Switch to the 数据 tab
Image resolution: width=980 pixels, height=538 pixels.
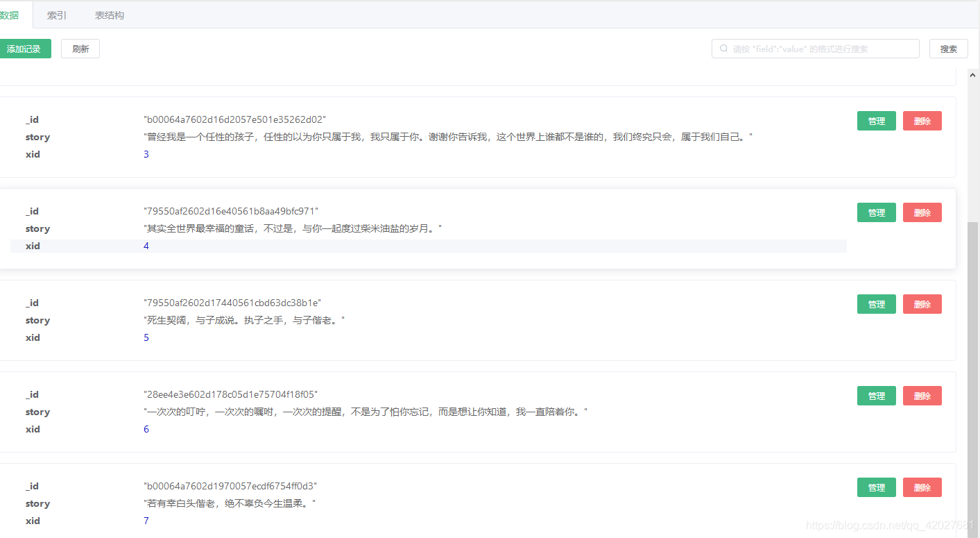click(10, 15)
